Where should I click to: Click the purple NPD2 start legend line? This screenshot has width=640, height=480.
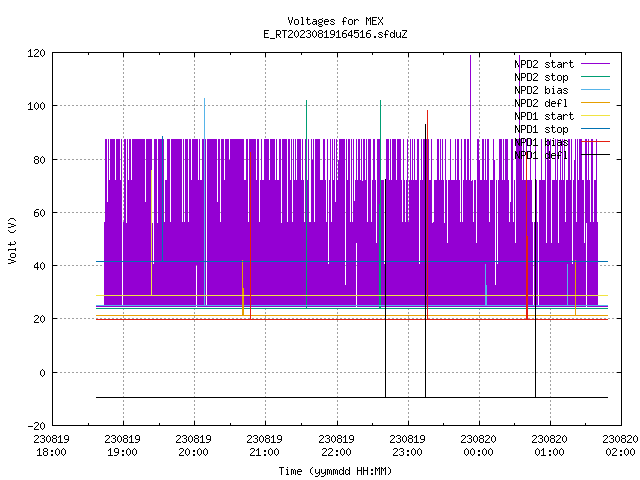[595, 64]
